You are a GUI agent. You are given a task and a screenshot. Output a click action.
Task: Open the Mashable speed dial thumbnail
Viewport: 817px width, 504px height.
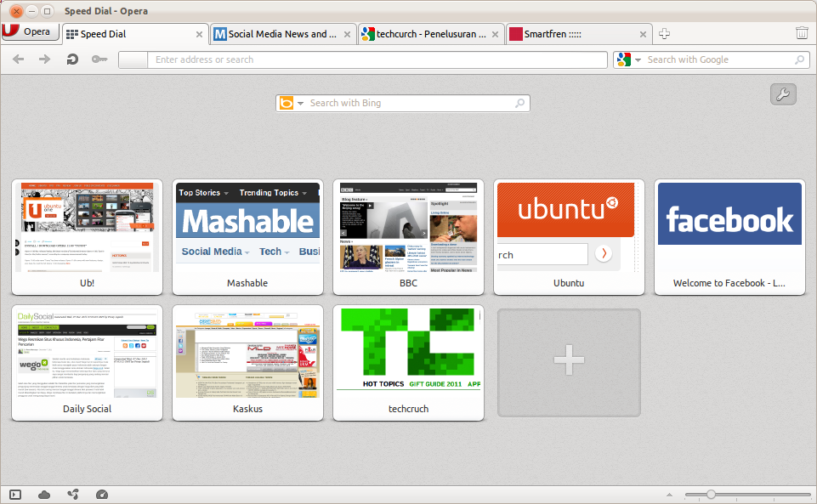[x=247, y=237]
